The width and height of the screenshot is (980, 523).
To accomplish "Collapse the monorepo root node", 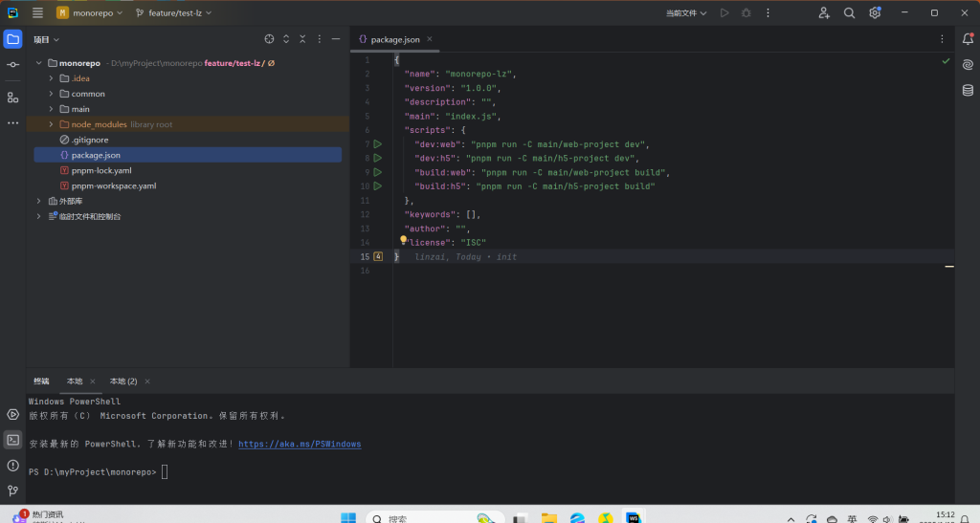I will click(38, 63).
